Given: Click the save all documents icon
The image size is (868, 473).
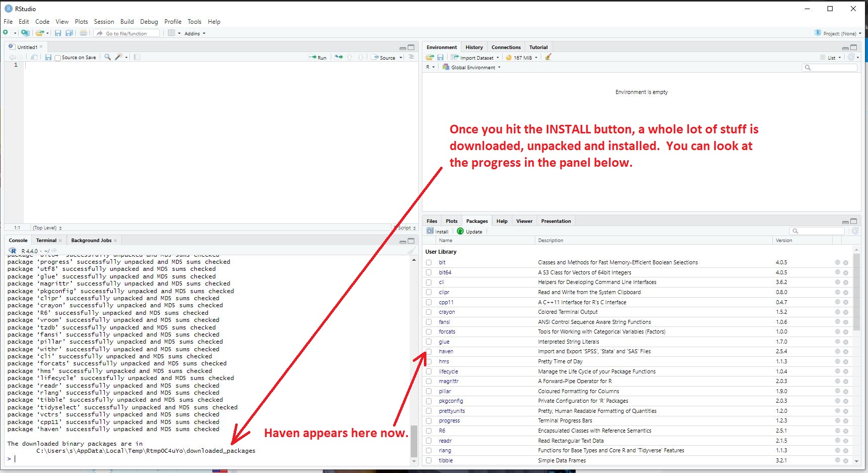Looking at the screenshot, I should coord(69,33).
